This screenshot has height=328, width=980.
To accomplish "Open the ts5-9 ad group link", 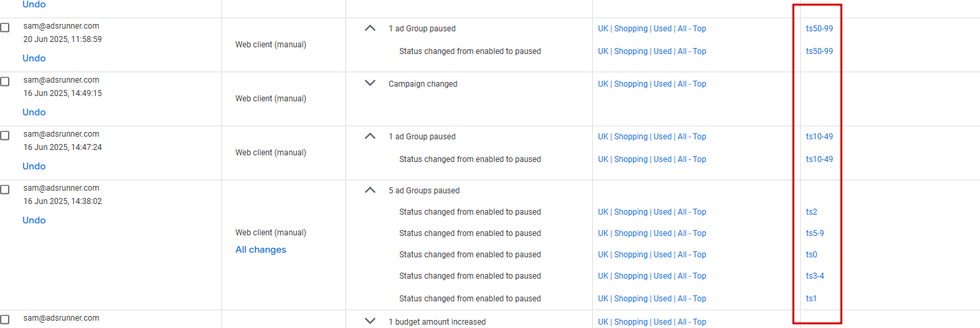I will point(815,233).
